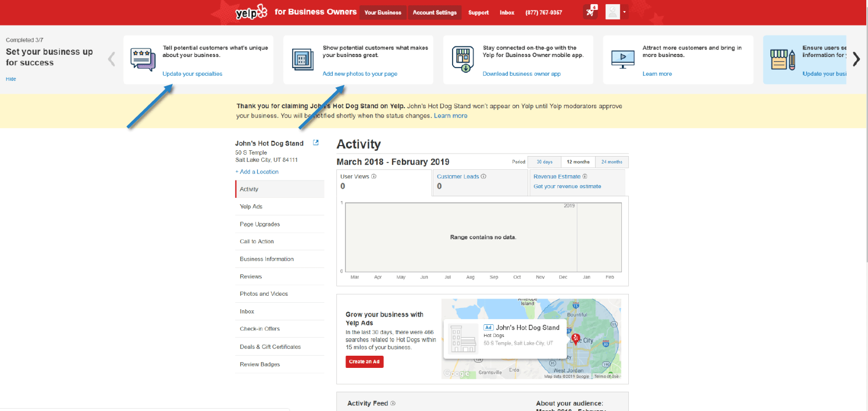Click the Create an Ad button
The image size is (868, 411).
point(365,362)
